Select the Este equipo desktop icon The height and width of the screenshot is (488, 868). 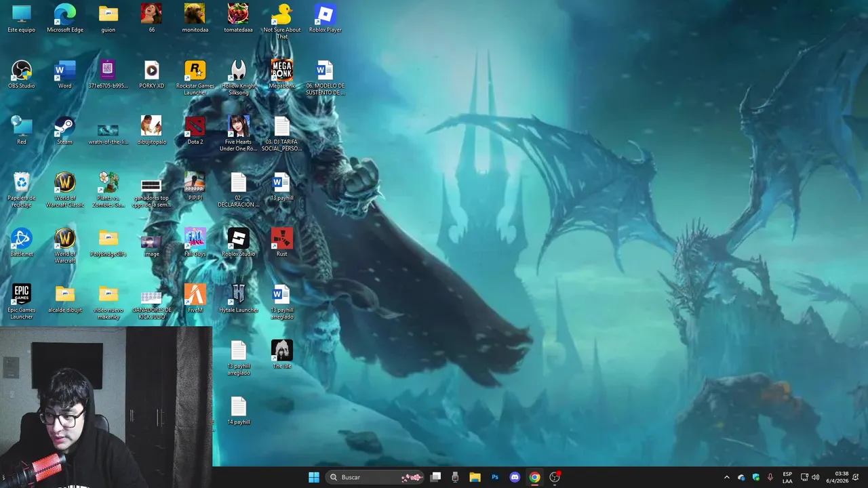[x=22, y=18]
